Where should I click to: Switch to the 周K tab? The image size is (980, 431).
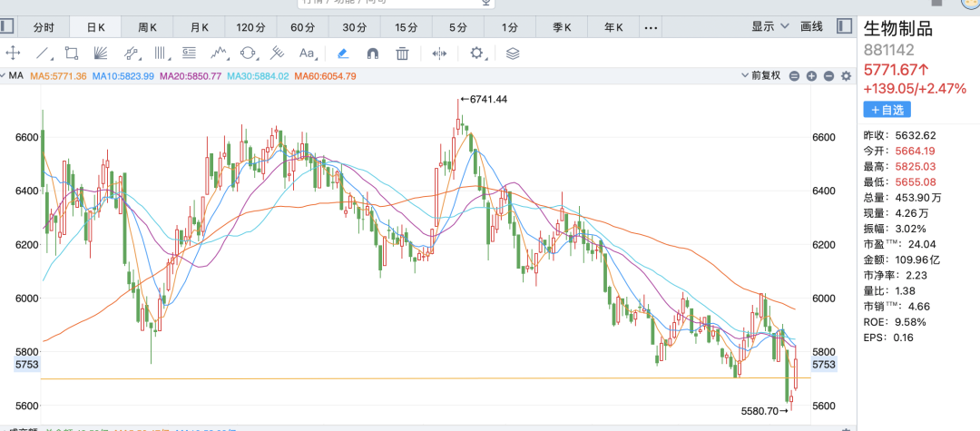pos(148,27)
